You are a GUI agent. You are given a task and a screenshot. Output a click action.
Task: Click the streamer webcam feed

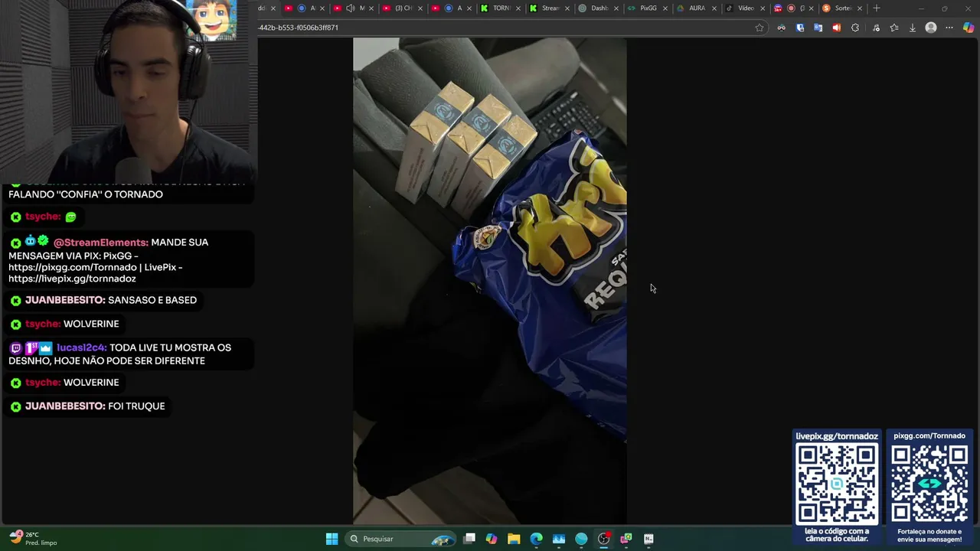[x=129, y=91]
